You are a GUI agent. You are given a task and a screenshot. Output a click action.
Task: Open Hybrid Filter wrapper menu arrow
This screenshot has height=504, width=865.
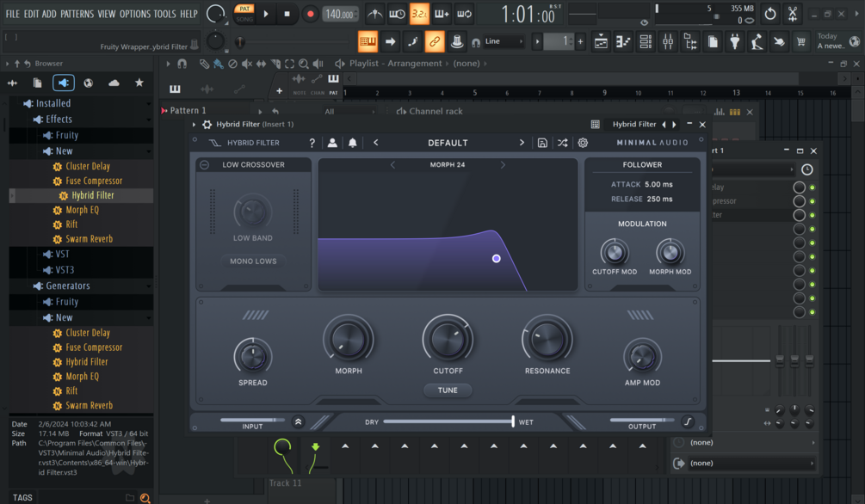(194, 125)
